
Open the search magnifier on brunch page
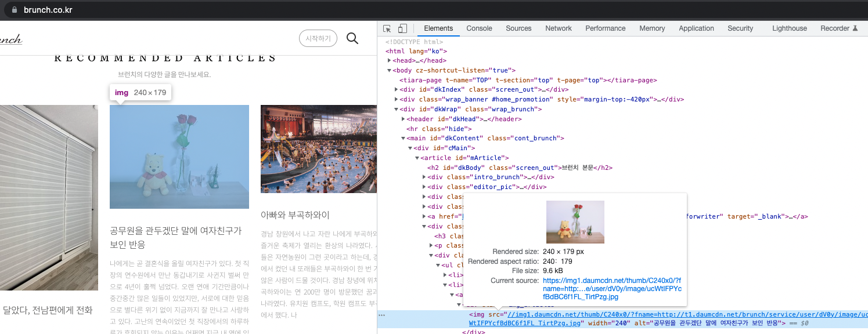[352, 38]
